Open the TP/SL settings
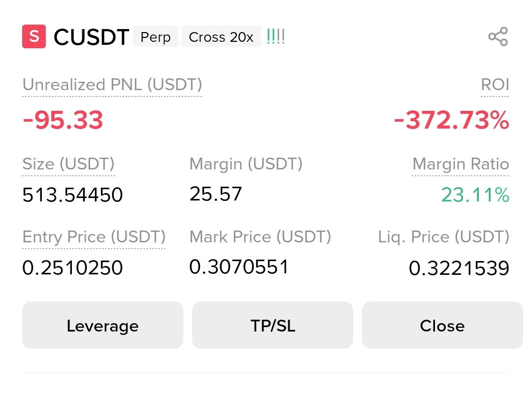532x399 pixels. (272, 326)
